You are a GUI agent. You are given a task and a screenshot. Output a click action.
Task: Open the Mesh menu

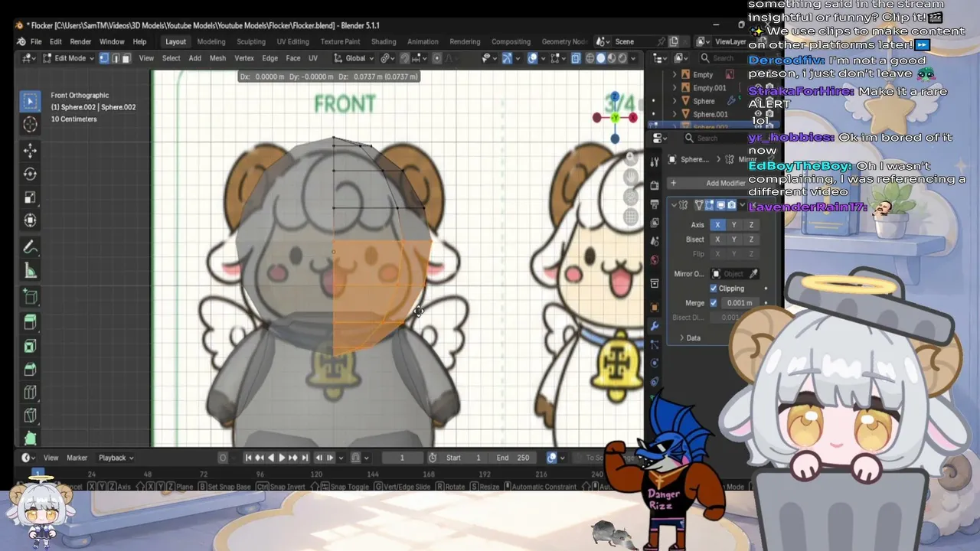click(x=217, y=58)
